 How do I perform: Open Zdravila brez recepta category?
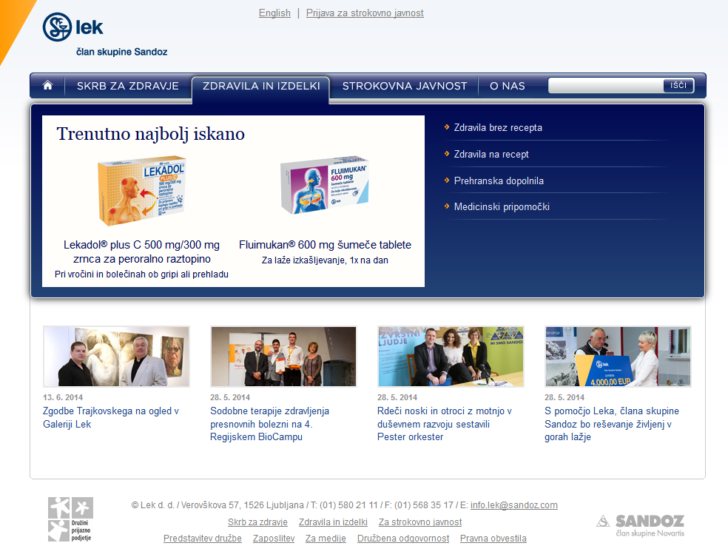498,128
